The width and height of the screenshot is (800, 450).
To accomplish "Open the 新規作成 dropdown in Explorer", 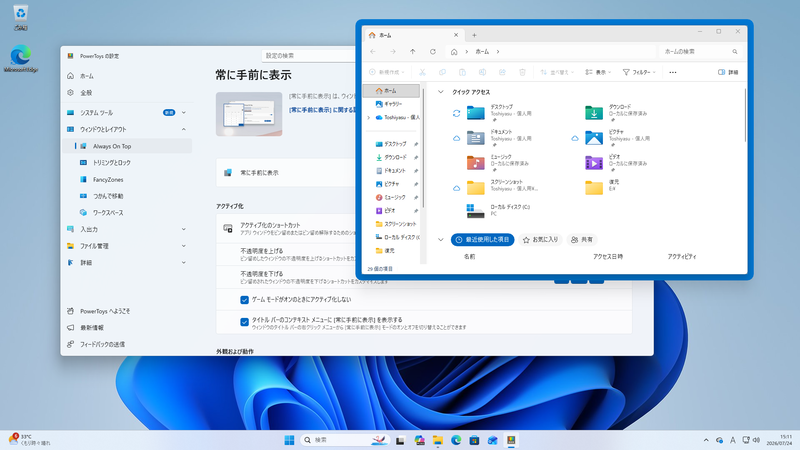I will tap(387, 72).
